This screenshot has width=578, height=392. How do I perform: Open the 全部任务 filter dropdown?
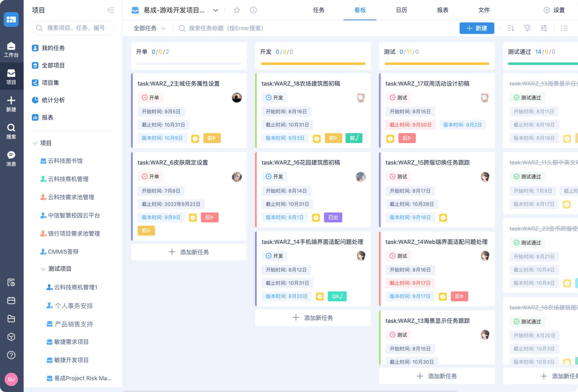click(149, 28)
